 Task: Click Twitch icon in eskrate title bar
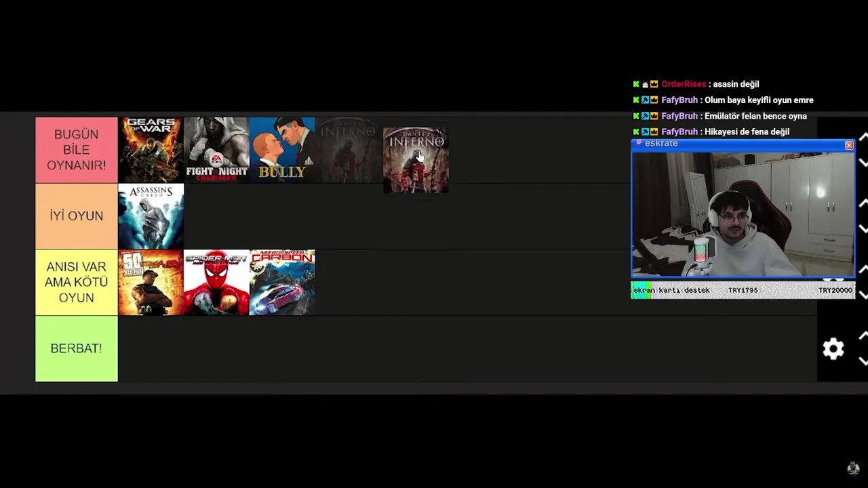click(639, 144)
